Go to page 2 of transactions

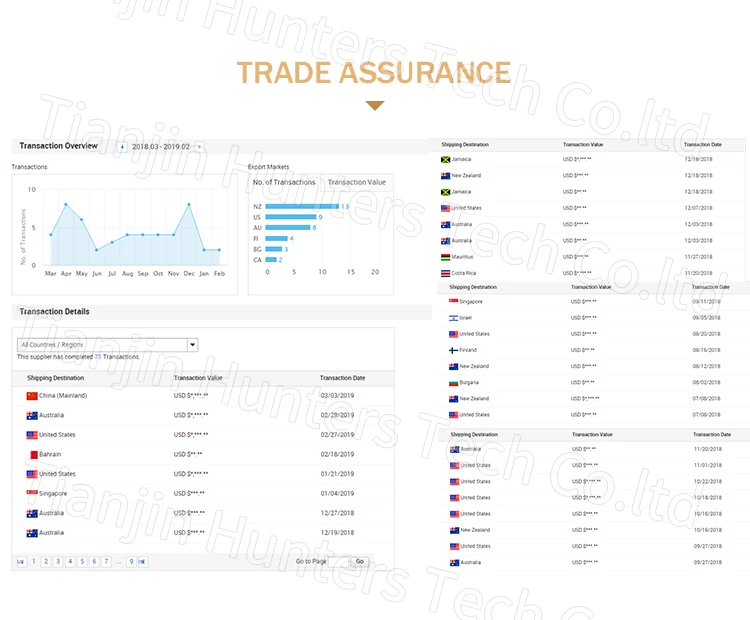45,562
